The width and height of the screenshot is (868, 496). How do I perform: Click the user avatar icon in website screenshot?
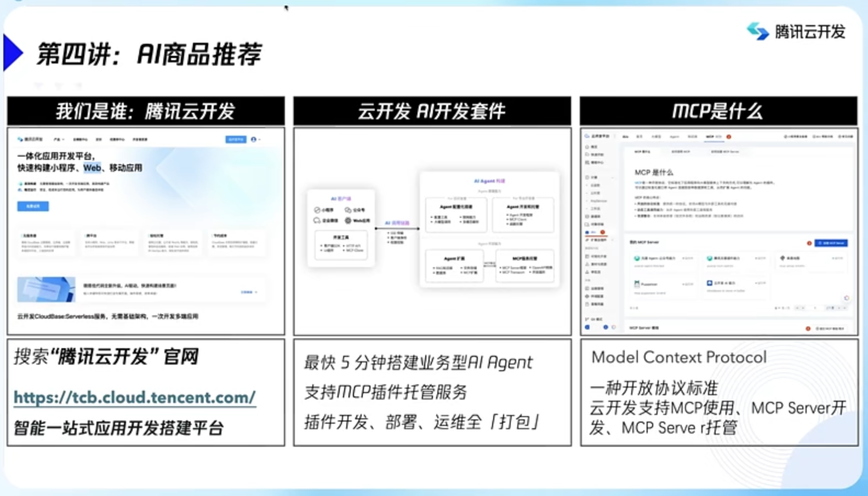pos(254,140)
